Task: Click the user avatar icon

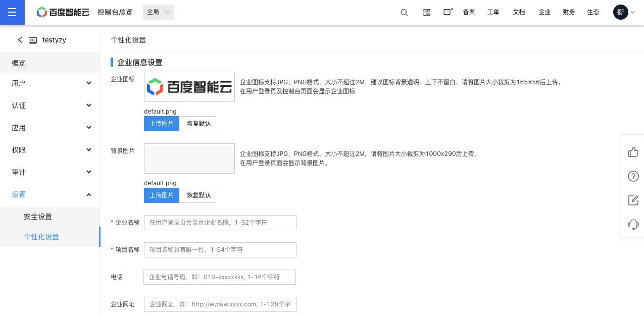Action: tap(620, 12)
